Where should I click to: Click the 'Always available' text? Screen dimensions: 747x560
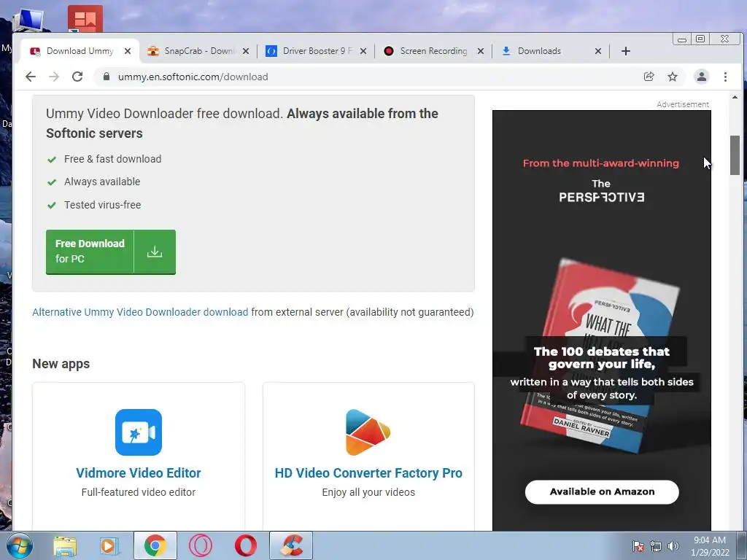pos(102,182)
